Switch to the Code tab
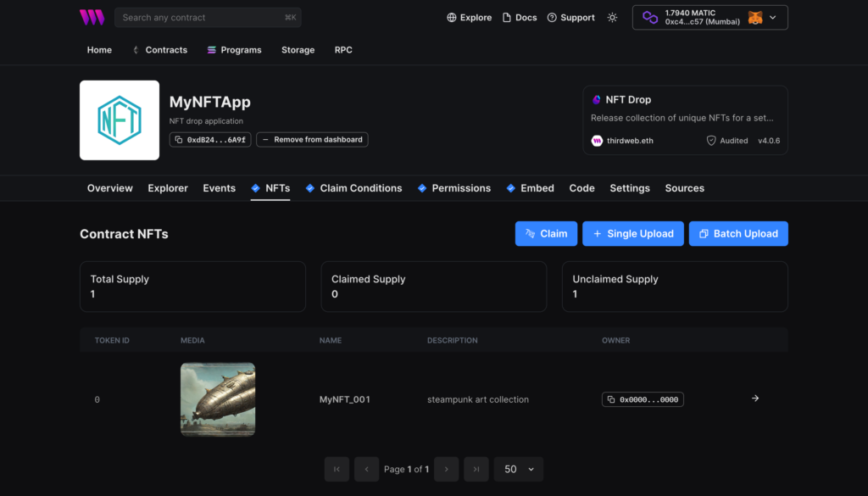Screen dimensions: 868x496 click(581, 188)
